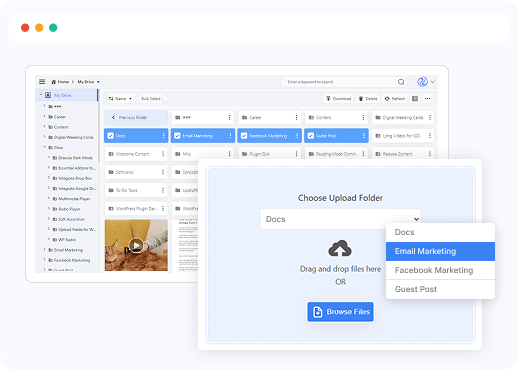Open options menu for Career folder card

tap(296, 117)
